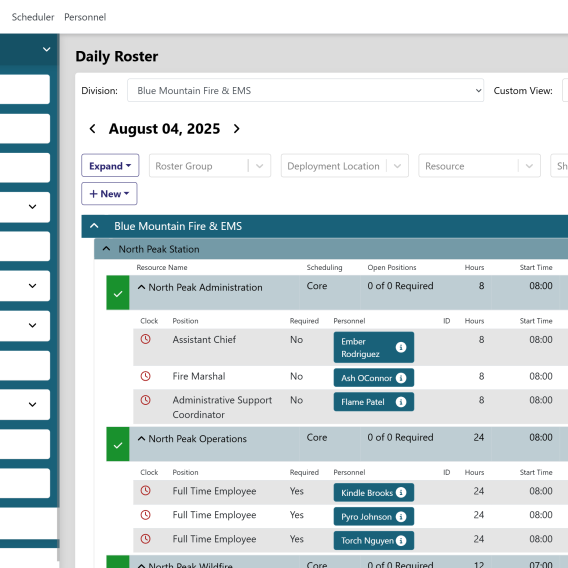The image size is (568, 568).
Task: Collapse Blue Mountain Fire & EMS group
Action: pyautogui.click(x=94, y=226)
